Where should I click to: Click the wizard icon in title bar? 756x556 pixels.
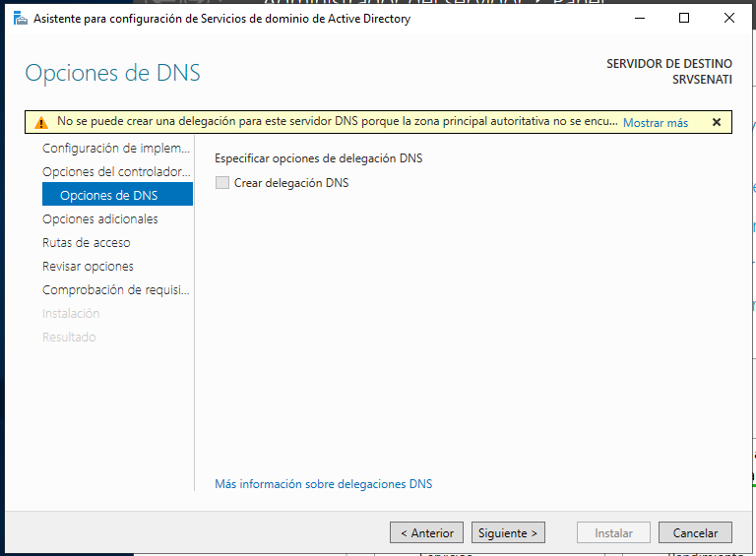(21, 19)
